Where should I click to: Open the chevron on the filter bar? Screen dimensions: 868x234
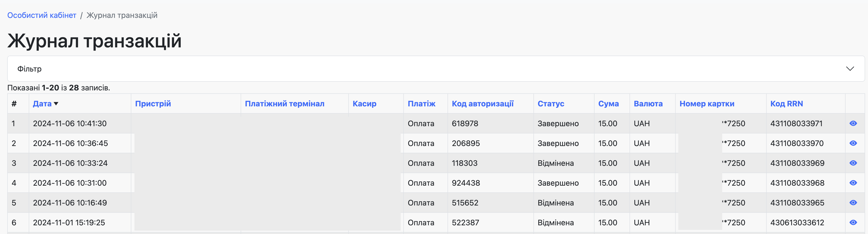850,69
